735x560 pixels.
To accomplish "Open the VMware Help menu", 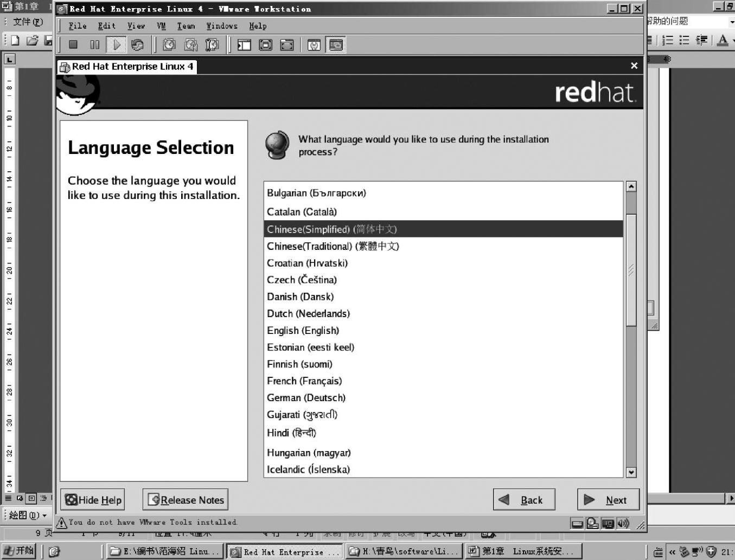I will (x=258, y=26).
